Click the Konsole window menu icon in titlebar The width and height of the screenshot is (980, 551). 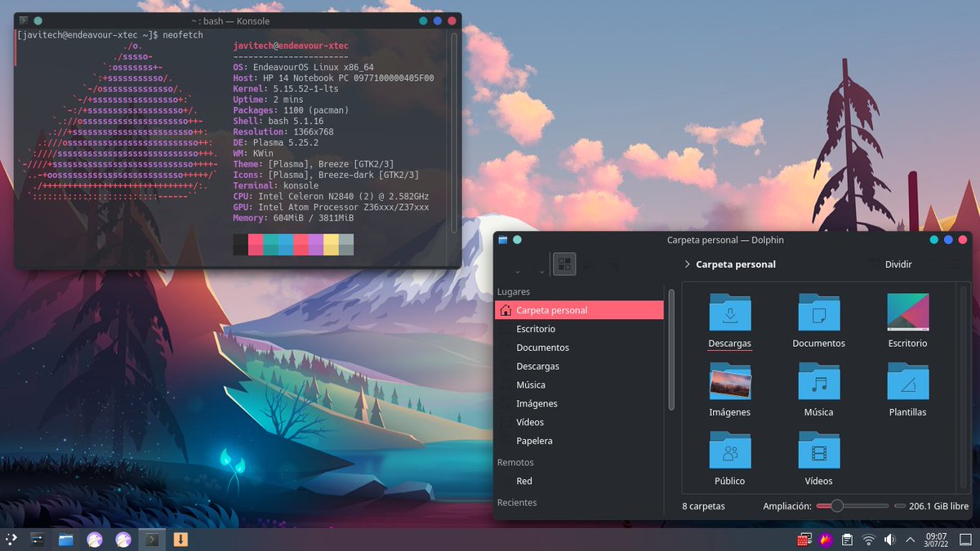(23, 21)
